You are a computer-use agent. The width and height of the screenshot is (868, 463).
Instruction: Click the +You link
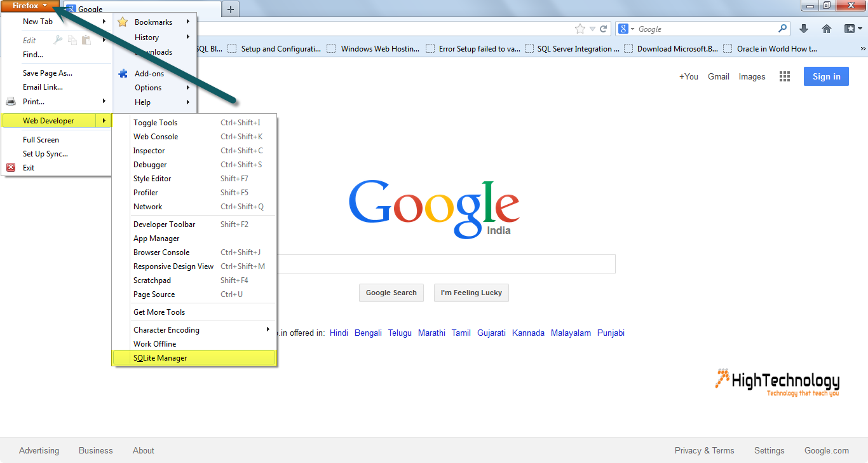pyautogui.click(x=689, y=76)
